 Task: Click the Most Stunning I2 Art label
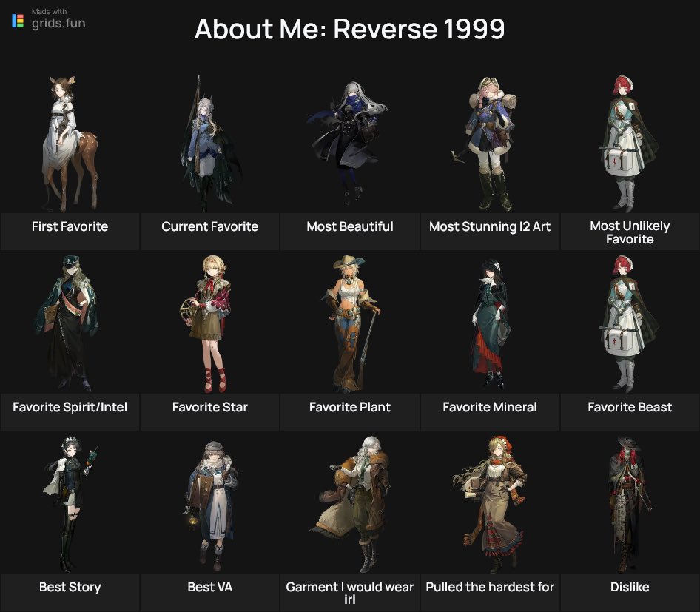[x=490, y=226]
